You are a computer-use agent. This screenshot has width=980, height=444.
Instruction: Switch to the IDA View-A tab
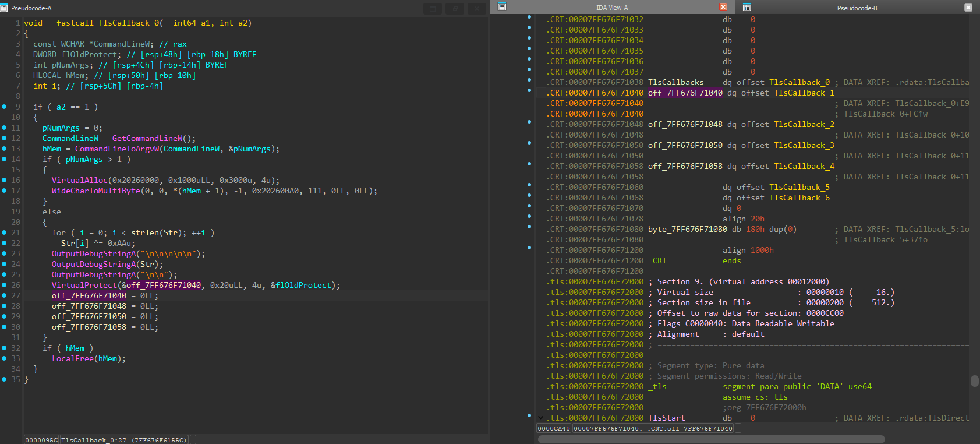point(612,8)
